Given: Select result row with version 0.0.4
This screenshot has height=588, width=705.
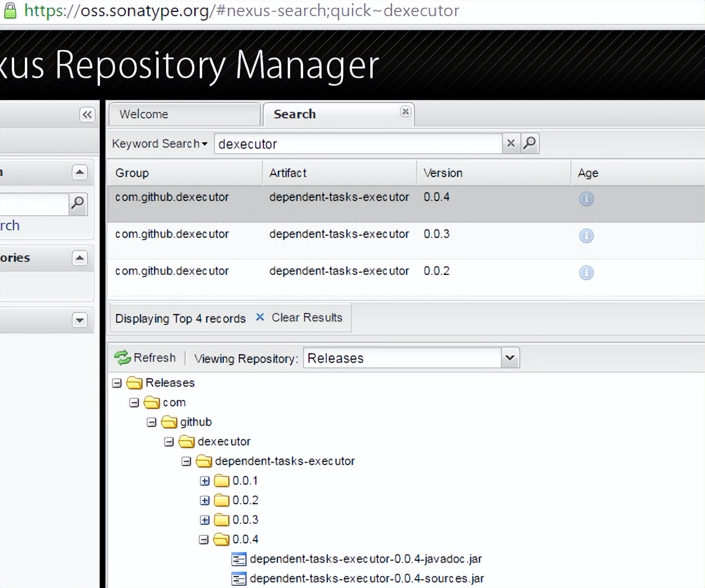Looking at the screenshot, I should (406, 204).
